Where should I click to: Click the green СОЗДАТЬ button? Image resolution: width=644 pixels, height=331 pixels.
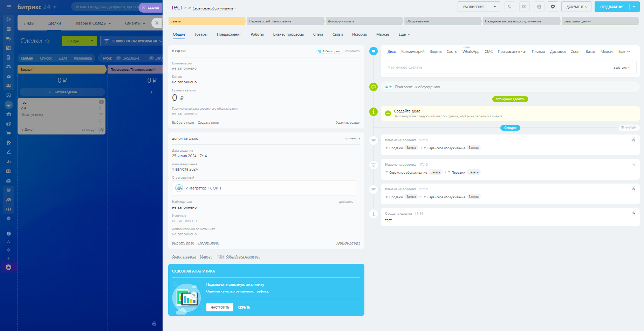pos(74,41)
